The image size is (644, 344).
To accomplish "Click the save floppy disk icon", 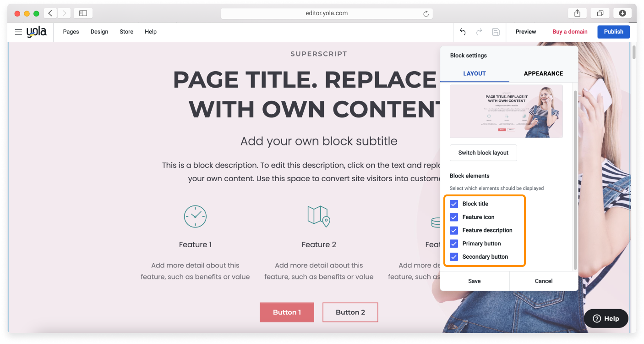I will [496, 32].
